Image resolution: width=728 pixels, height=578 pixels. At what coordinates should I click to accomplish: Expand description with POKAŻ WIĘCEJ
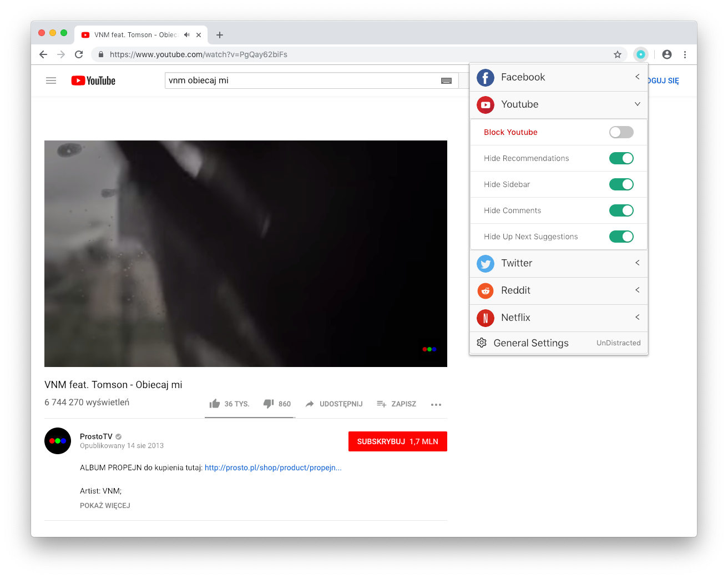105,505
